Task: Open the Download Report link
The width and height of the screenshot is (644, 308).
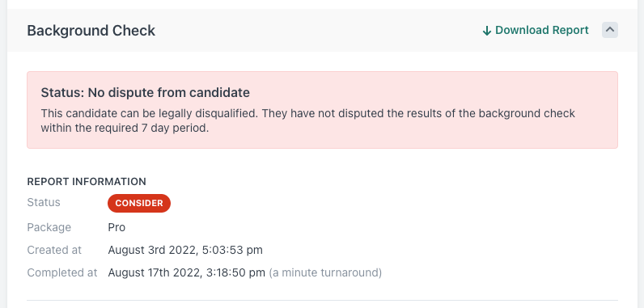Action: (536, 31)
